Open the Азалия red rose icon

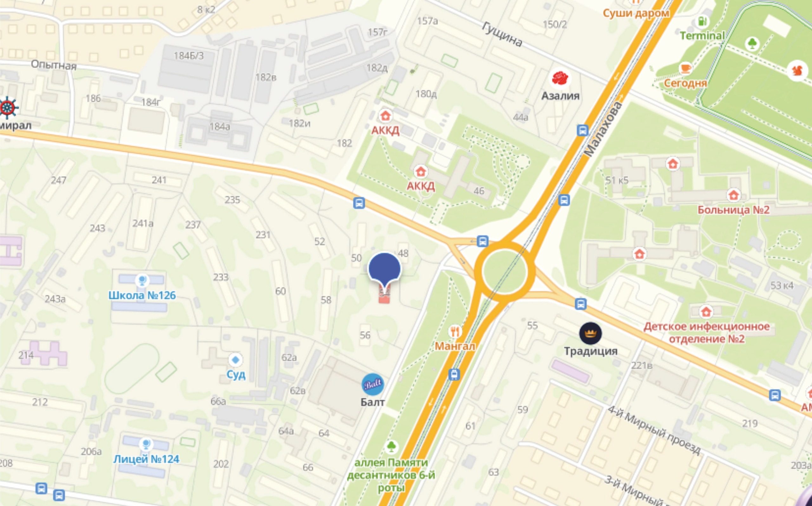[560, 79]
